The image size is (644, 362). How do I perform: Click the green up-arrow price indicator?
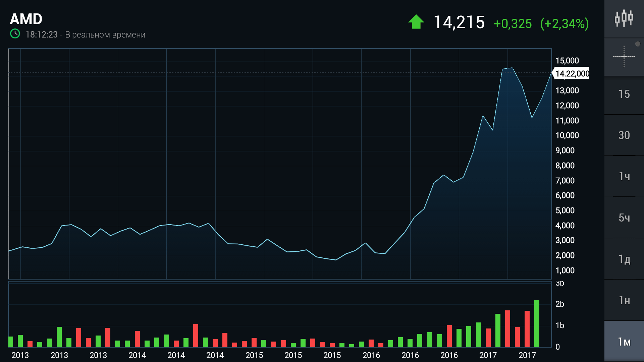(x=416, y=22)
